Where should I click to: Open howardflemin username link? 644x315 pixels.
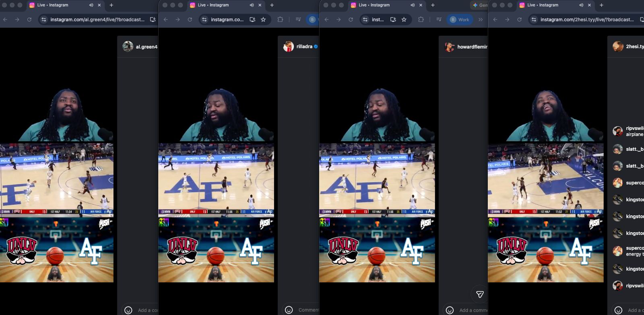point(472,47)
